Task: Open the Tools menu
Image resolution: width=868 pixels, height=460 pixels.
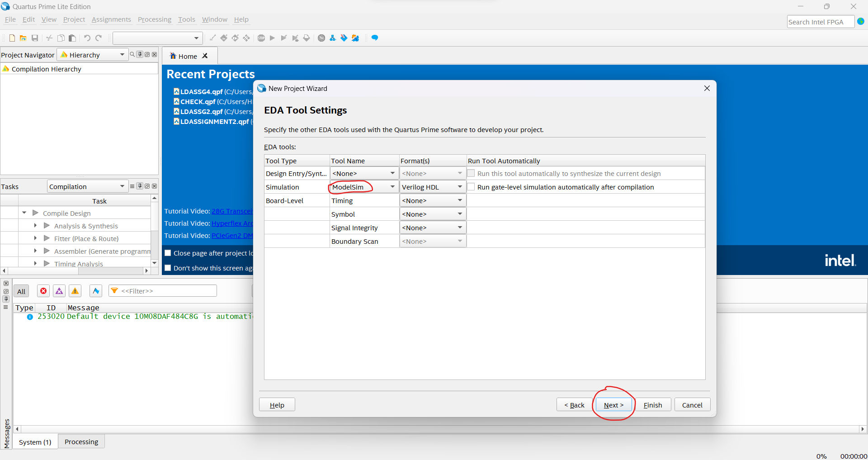Action: (x=187, y=19)
